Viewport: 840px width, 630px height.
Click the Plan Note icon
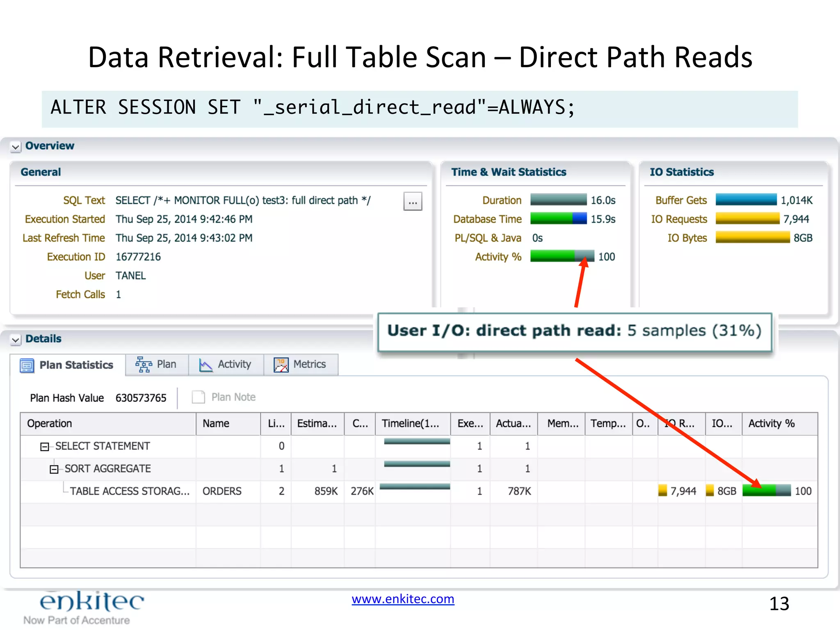click(199, 397)
